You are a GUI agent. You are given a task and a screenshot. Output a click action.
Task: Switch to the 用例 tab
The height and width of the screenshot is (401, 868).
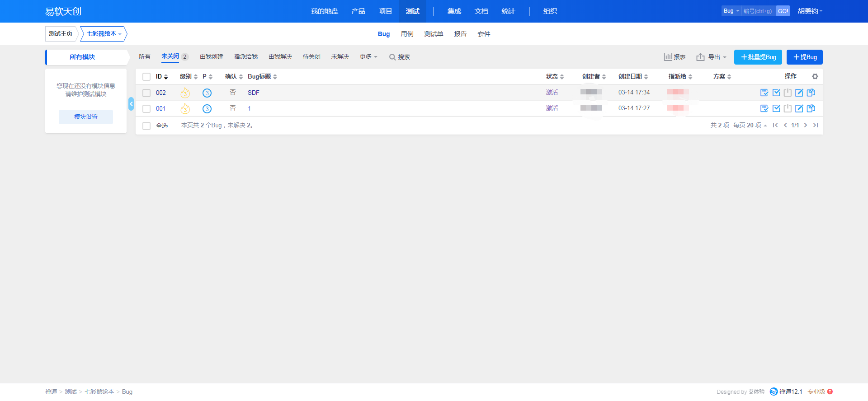tap(407, 34)
